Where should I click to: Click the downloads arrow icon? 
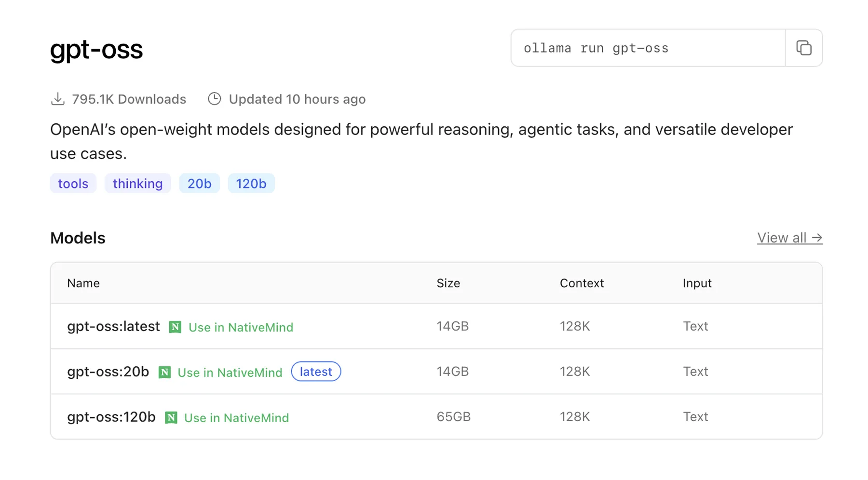tap(58, 99)
